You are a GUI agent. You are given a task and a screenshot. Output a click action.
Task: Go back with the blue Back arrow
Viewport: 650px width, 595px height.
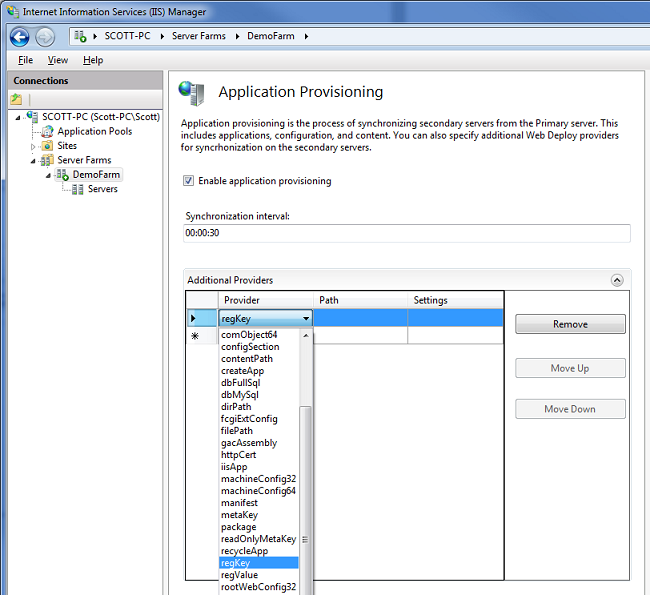(19, 37)
